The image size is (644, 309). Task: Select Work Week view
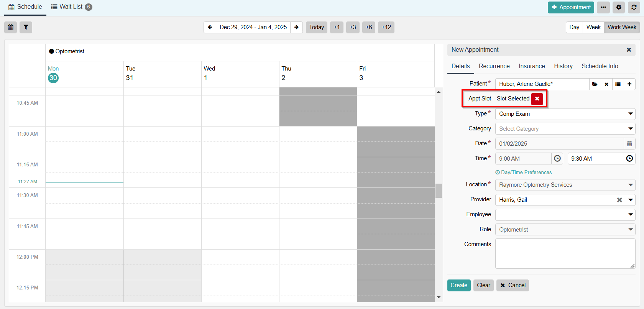[622, 27]
